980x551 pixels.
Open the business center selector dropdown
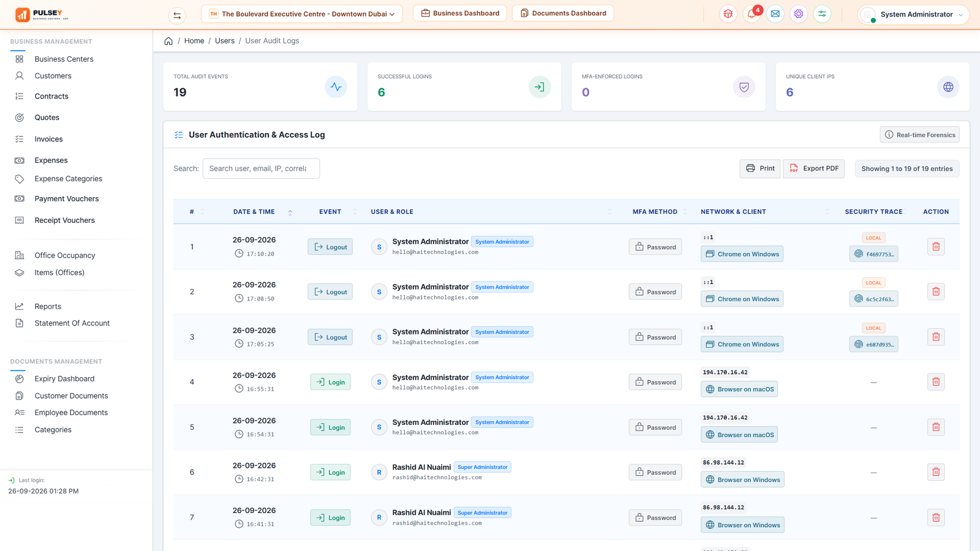(301, 13)
